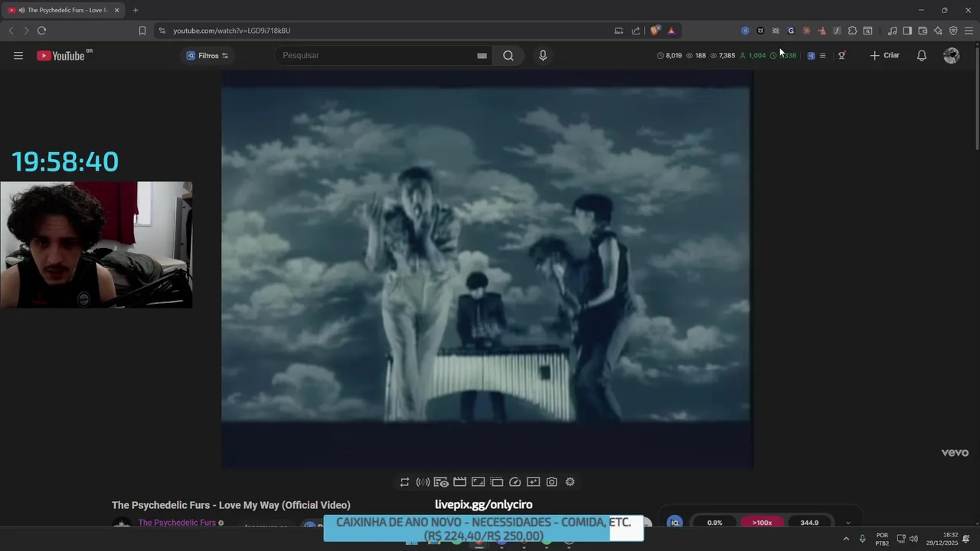The image size is (980, 551).
Task: Click the audio boost waves icon below video
Action: [x=423, y=481]
